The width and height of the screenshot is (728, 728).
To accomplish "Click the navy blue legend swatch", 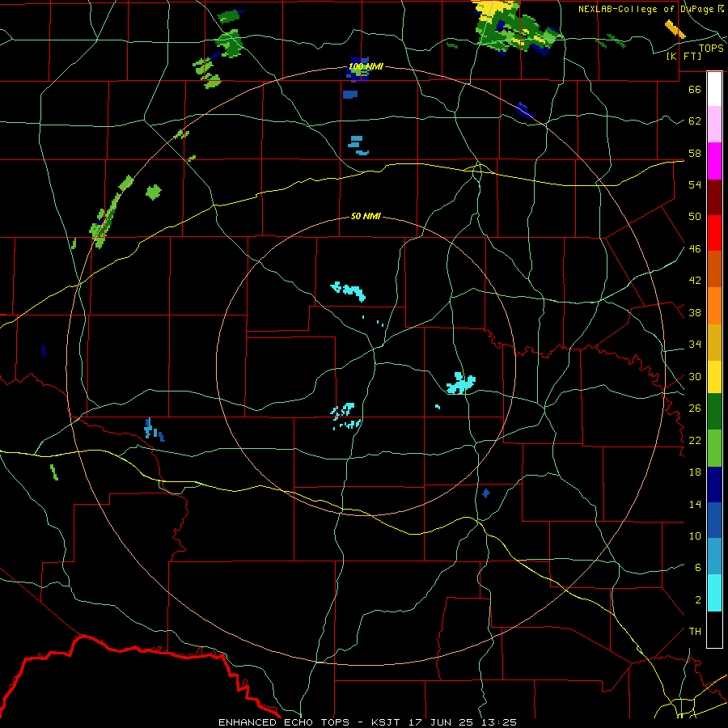I will tap(714, 485).
